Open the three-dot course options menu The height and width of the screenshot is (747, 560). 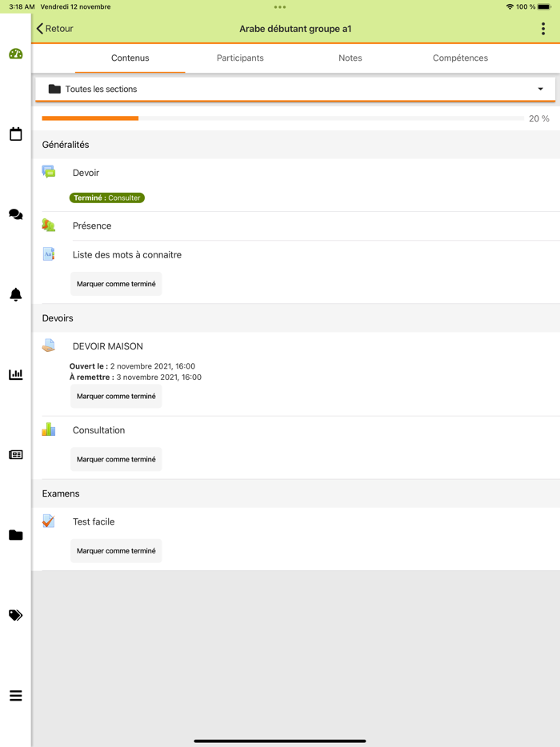pos(543,29)
